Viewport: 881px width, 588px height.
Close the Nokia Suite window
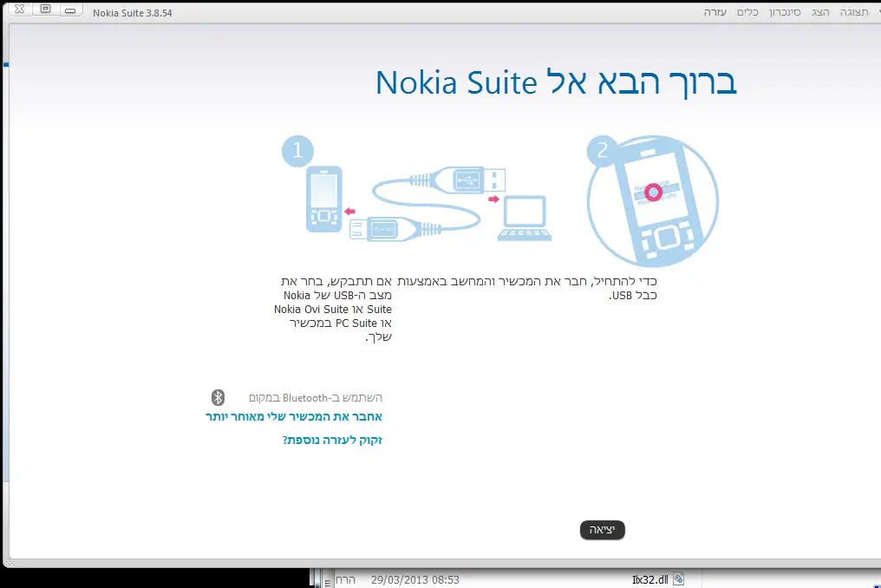click(x=20, y=9)
